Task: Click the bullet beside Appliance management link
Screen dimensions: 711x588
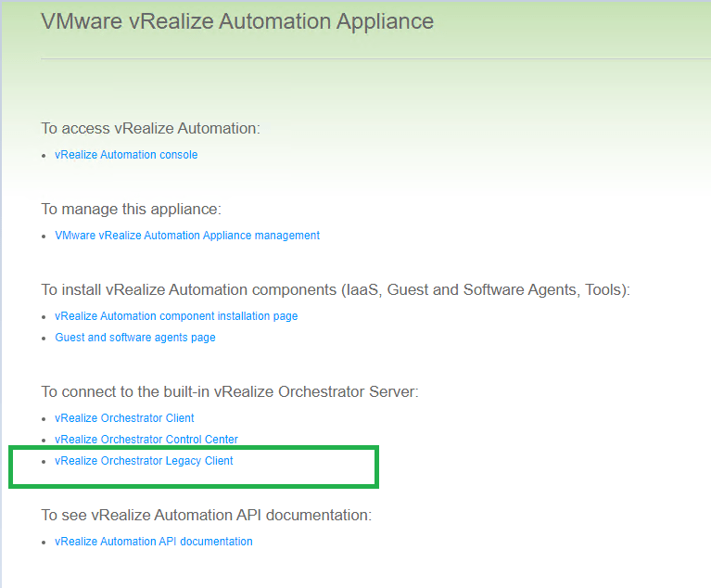Action: tap(44, 236)
